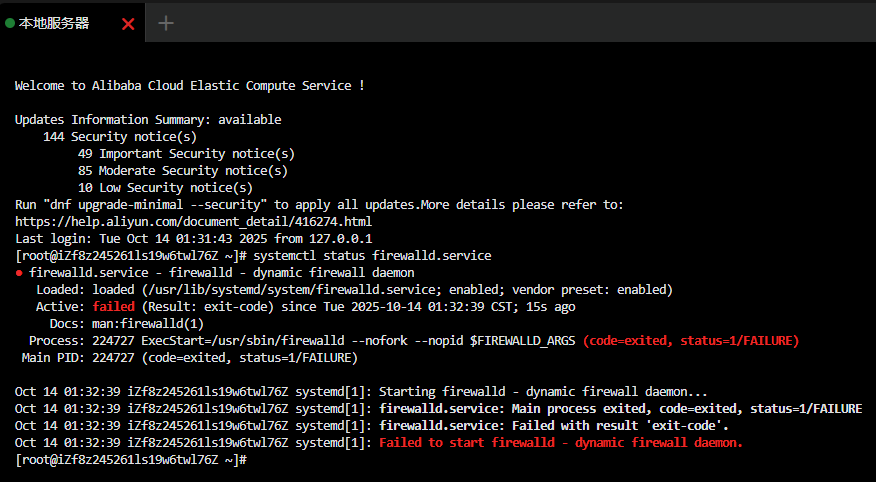Open a new tab with plus button
This screenshot has width=876, height=482.
click(166, 23)
